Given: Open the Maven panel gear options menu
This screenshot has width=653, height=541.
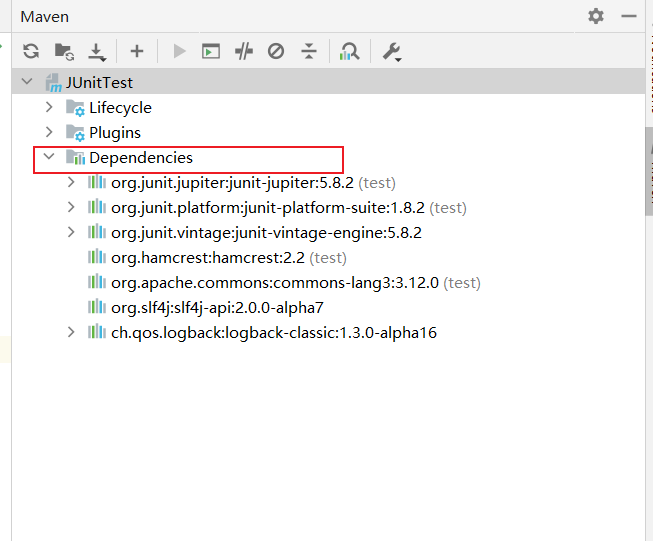Looking at the screenshot, I should (596, 16).
